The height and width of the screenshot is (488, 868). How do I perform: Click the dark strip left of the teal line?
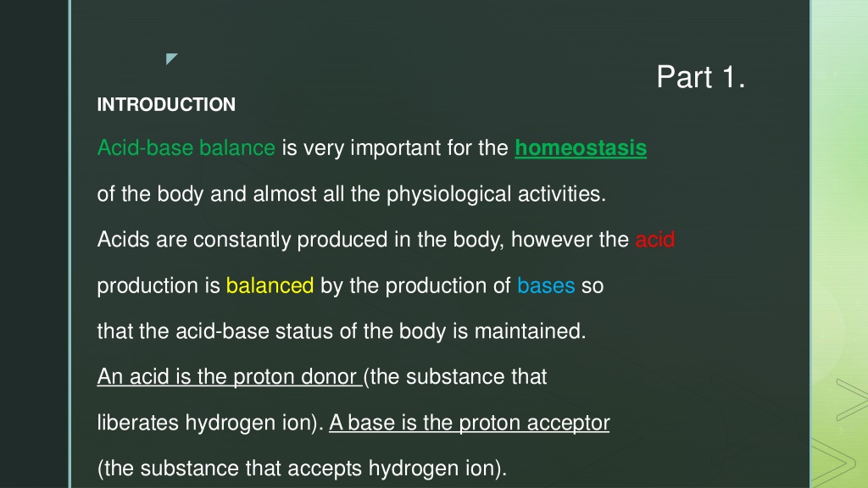pyautogui.click(x=34, y=244)
